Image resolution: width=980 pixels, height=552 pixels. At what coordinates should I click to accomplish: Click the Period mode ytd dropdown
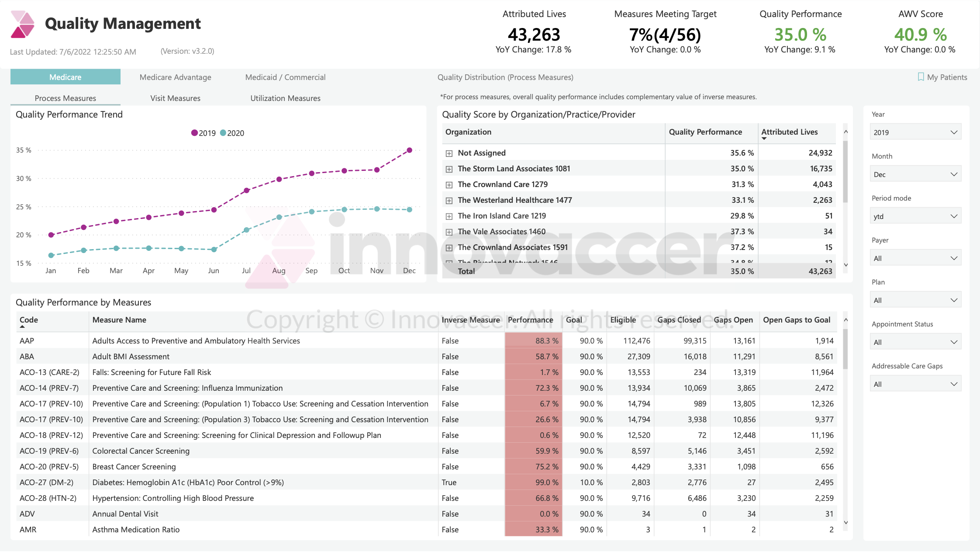[915, 215]
